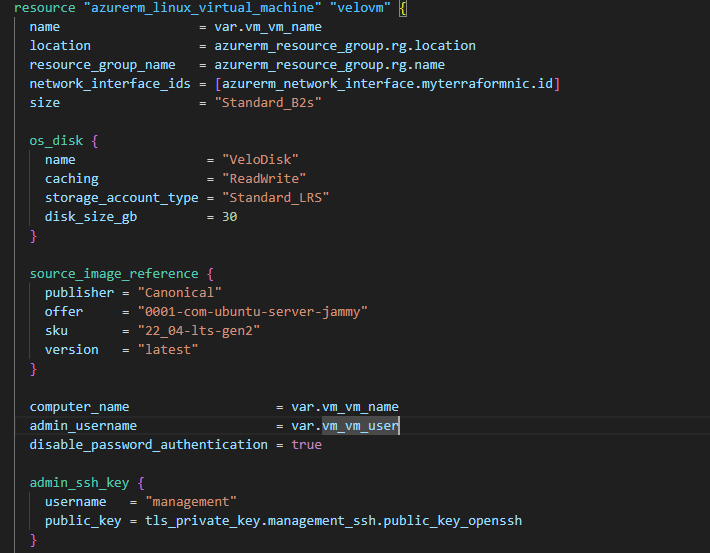The width and height of the screenshot is (710, 553).
Task: Click the "velovm" resource name string
Action: [x=350, y=8]
